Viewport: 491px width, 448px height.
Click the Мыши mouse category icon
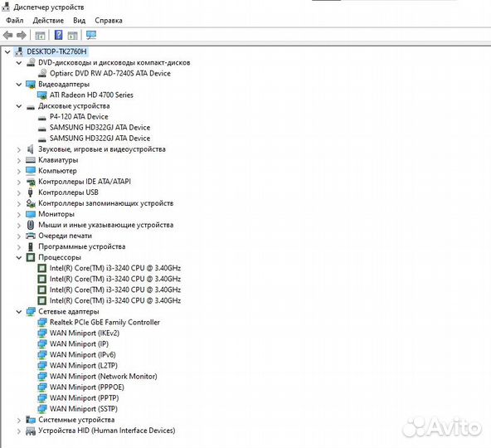click(x=31, y=225)
